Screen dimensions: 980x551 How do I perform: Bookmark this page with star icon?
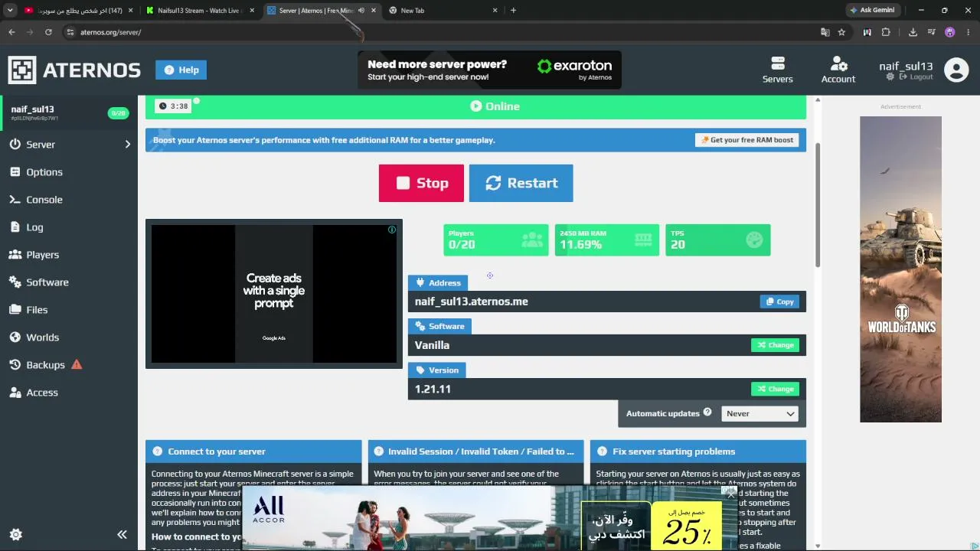pos(841,32)
